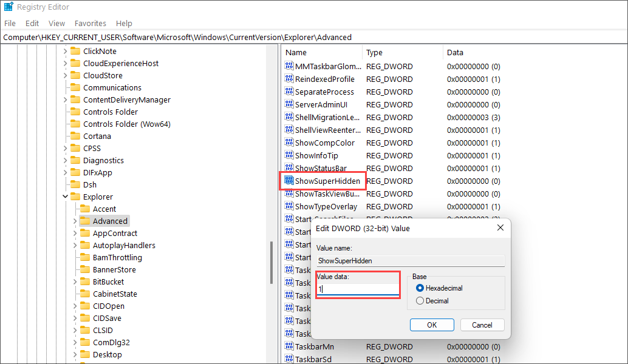Click the Registry Editor title bar icon

[7, 7]
